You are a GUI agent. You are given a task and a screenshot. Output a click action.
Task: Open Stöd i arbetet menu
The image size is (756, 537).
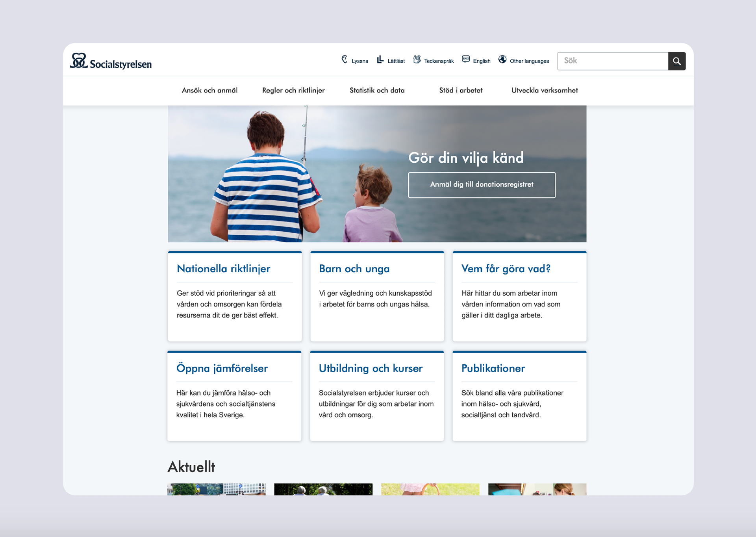pyautogui.click(x=461, y=90)
